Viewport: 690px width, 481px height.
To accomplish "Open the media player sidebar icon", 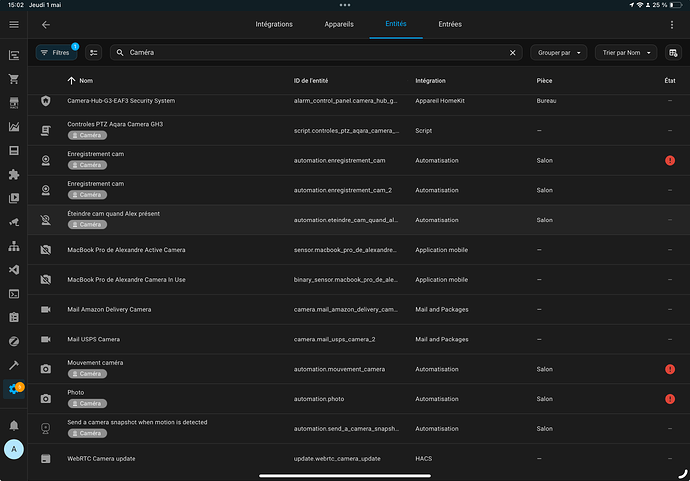I will (x=14, y=198).
